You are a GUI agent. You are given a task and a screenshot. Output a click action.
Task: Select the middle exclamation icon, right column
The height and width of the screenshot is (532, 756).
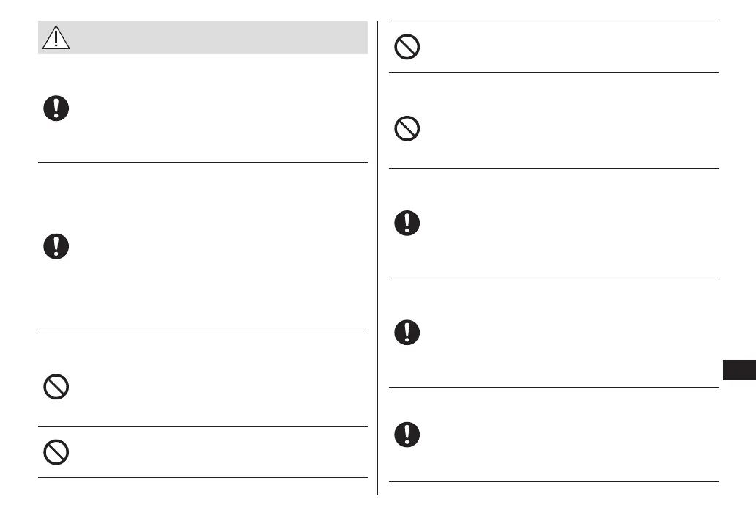pyautogui.click(x=407, y=333)
